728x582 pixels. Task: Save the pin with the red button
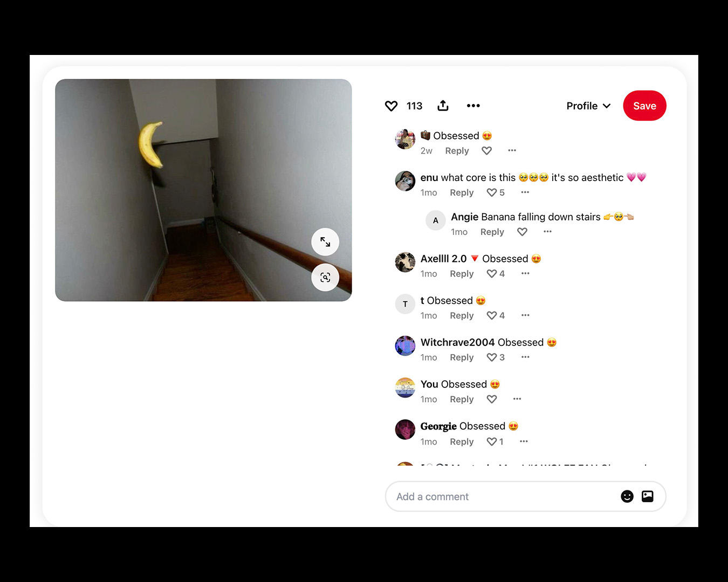point(644,106)
